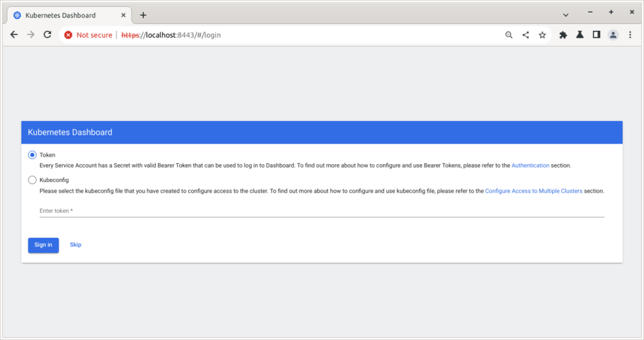Expand the tab search chevron
Image resolution: width=644 pixels, height=340 pixels.
[565, 14]
